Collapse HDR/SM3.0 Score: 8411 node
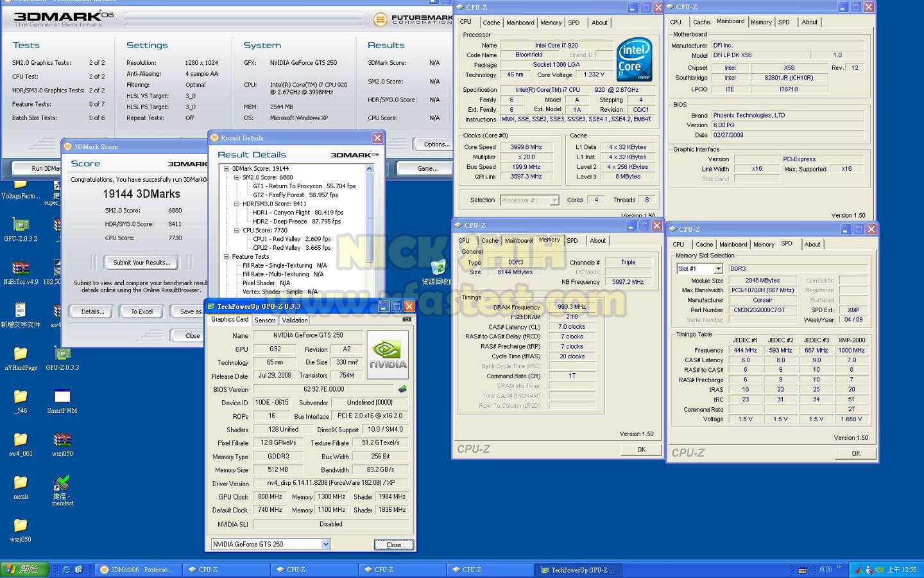Viewport: 924px width, 578px height. tap(237, 204)
